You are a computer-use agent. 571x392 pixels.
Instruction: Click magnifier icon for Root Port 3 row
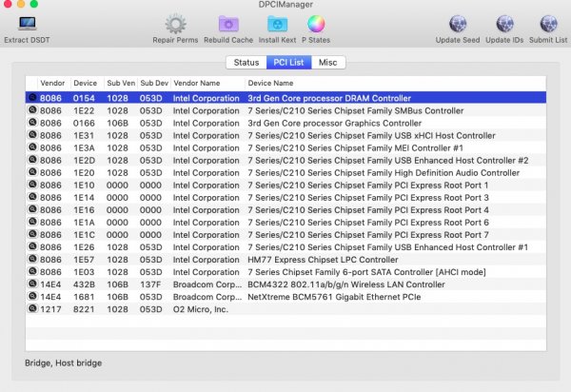pyautogui.click(x=32, y=197)
